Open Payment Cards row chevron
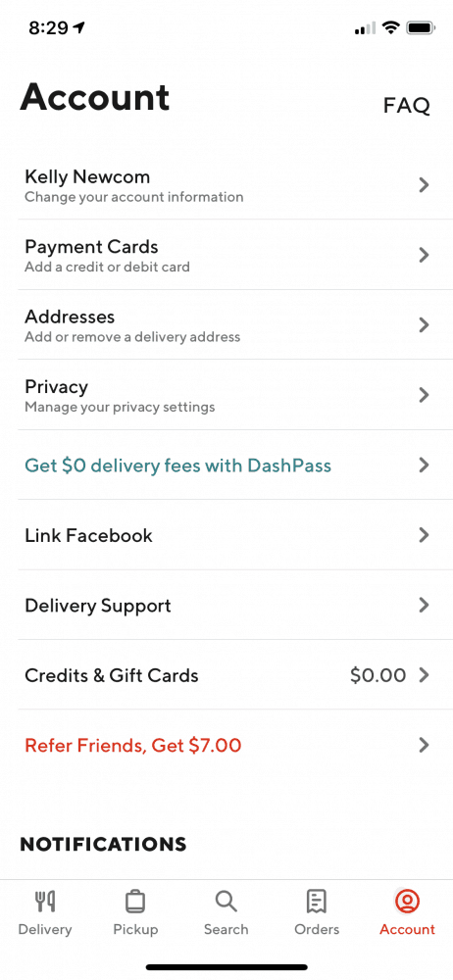Viewport: 453px width, 980px height. point(424,255)
